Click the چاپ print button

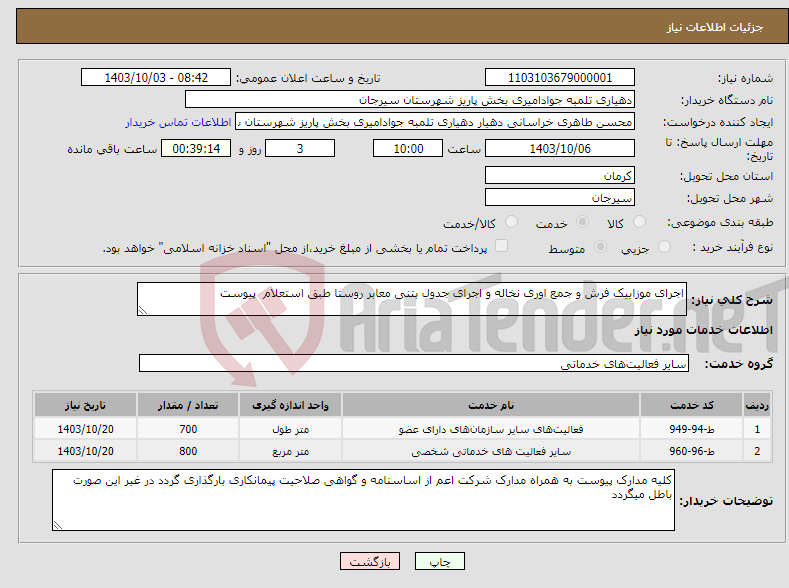(x=440, y=561)
